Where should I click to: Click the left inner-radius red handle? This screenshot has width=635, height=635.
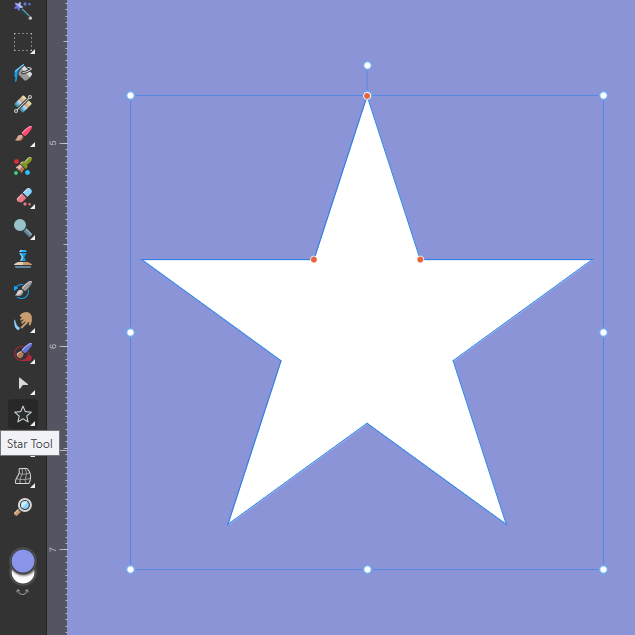314,259
